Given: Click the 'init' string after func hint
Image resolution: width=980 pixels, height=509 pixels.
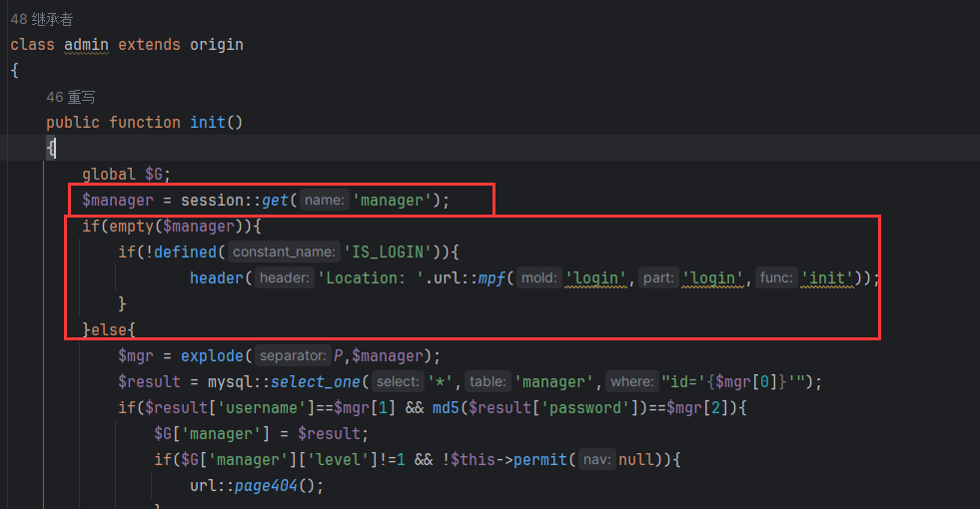Looking at the screenshot, I should click(x=829, y=278).
